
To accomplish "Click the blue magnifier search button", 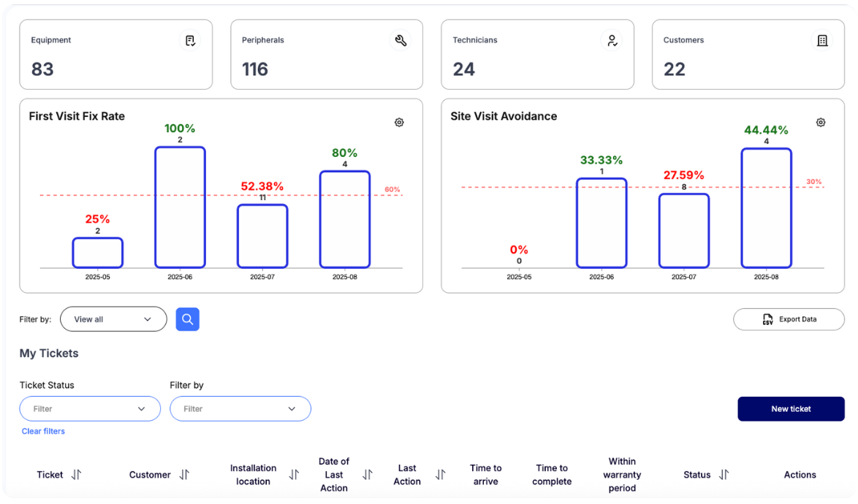I will pos(187,319).
